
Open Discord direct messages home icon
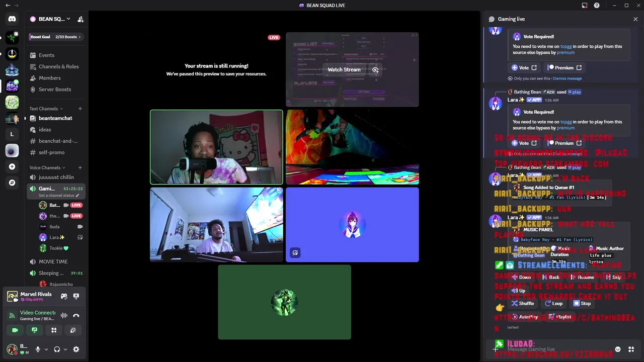(x=12, y=19)
